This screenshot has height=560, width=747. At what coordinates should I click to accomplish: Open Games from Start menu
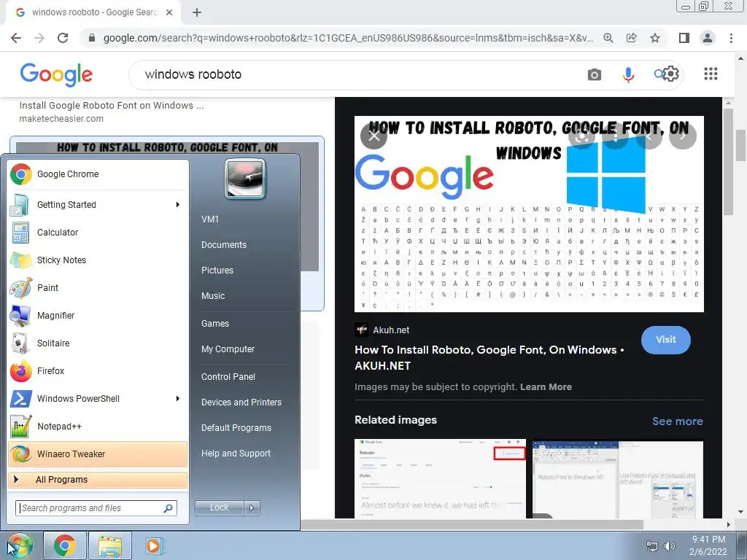pyautogui.click(x=215, y=324)
